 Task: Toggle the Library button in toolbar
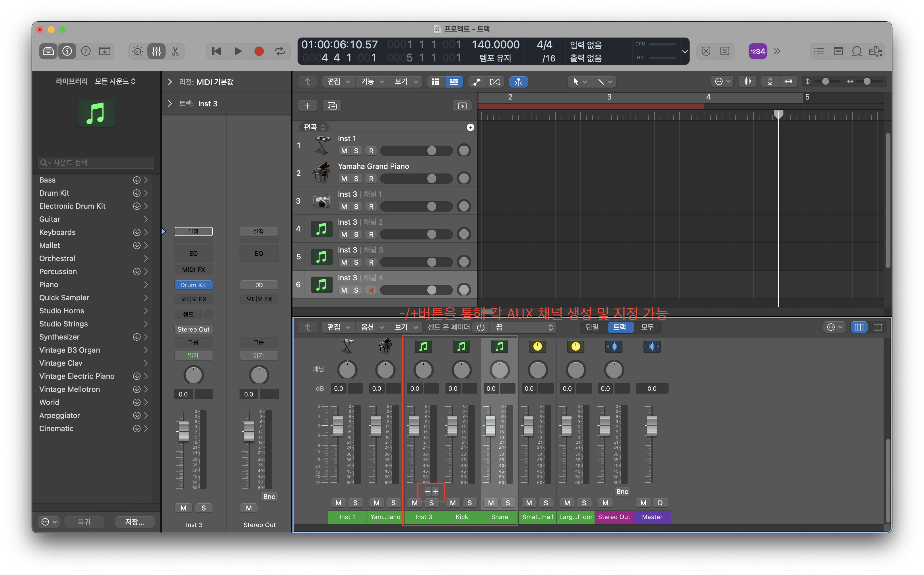48,51
